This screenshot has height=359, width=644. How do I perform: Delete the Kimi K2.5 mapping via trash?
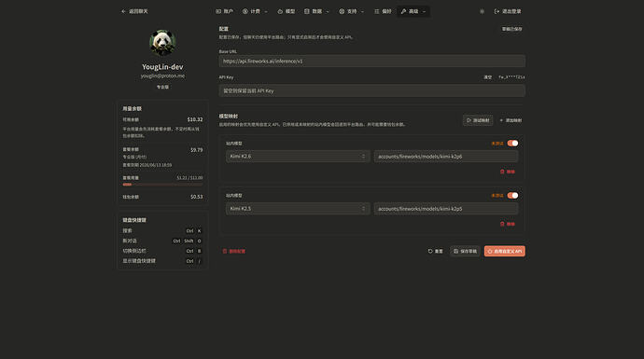[507, 224]
